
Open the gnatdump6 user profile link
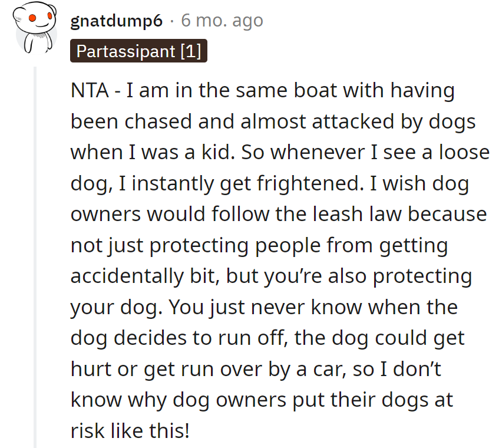tap(116, 21)
